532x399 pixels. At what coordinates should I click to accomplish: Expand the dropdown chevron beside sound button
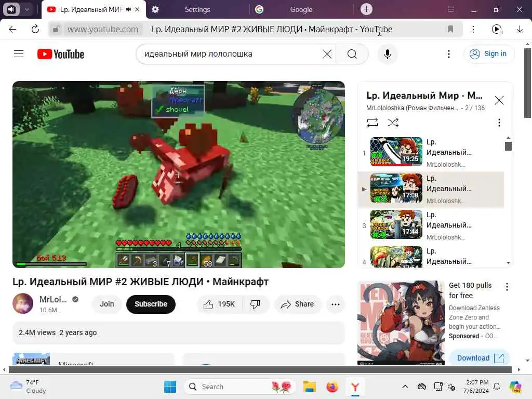[27, 9]
